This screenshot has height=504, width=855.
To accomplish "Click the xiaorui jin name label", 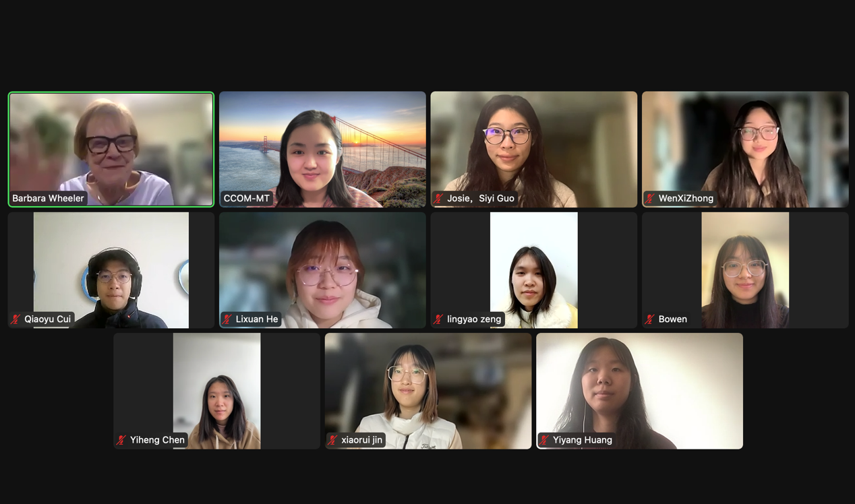I will (361, 440).
